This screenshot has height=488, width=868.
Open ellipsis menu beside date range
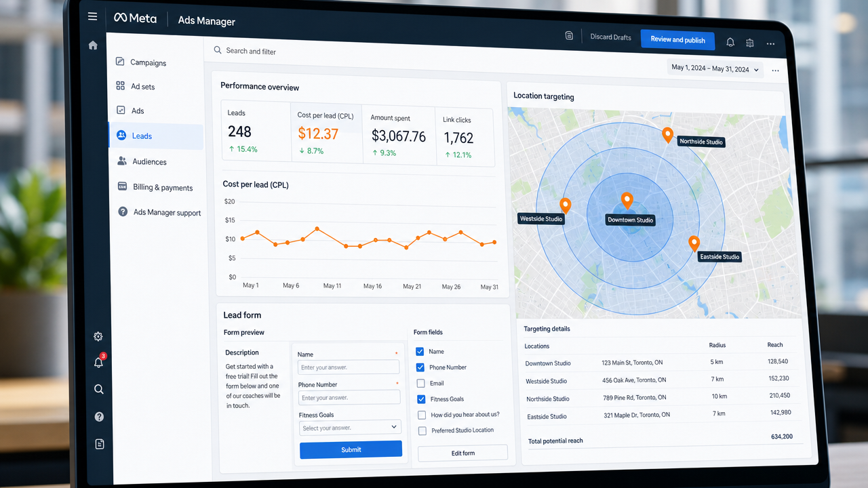pos(775,70)
